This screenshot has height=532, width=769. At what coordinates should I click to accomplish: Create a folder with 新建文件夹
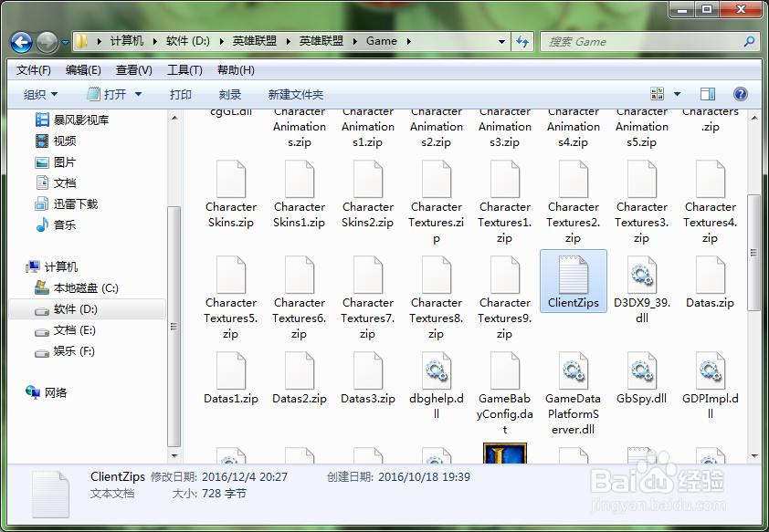[x=296, y=94]
